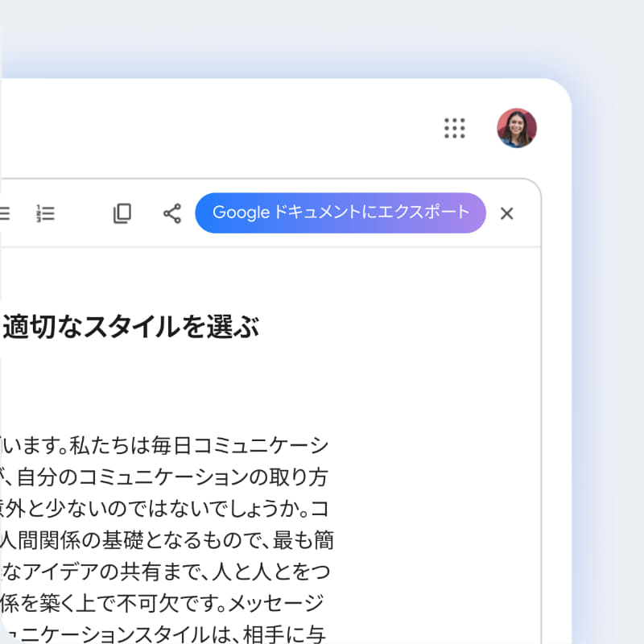Screen dimensions: 644x644
Task: Click the gradient export pill button
Action: (340, 213)
